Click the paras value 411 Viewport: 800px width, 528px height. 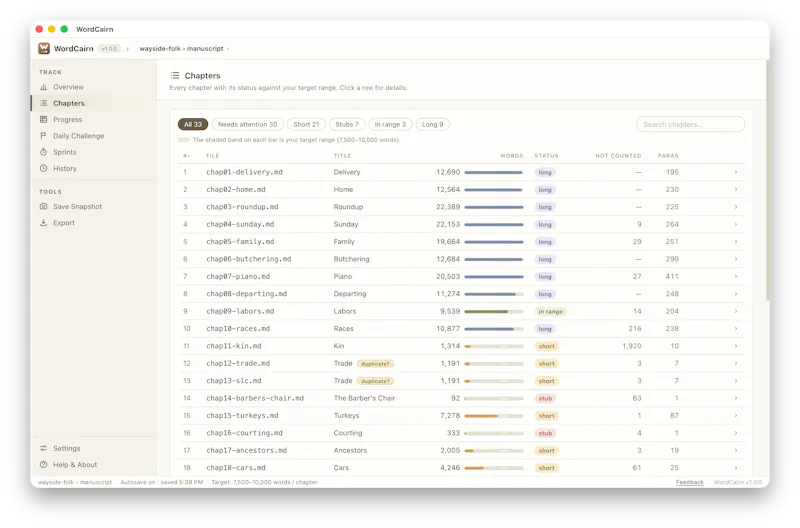[672, 276]
